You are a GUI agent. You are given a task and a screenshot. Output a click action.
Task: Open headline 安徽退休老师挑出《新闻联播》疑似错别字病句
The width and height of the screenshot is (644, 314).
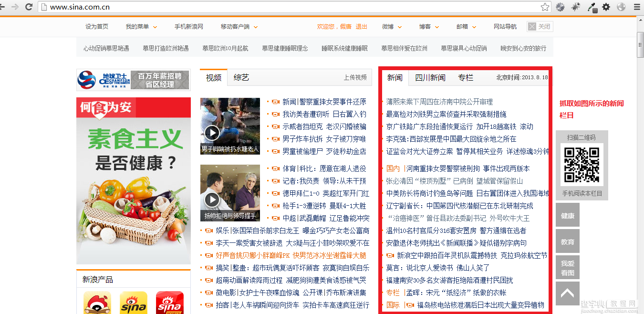[x=456, y=243]
